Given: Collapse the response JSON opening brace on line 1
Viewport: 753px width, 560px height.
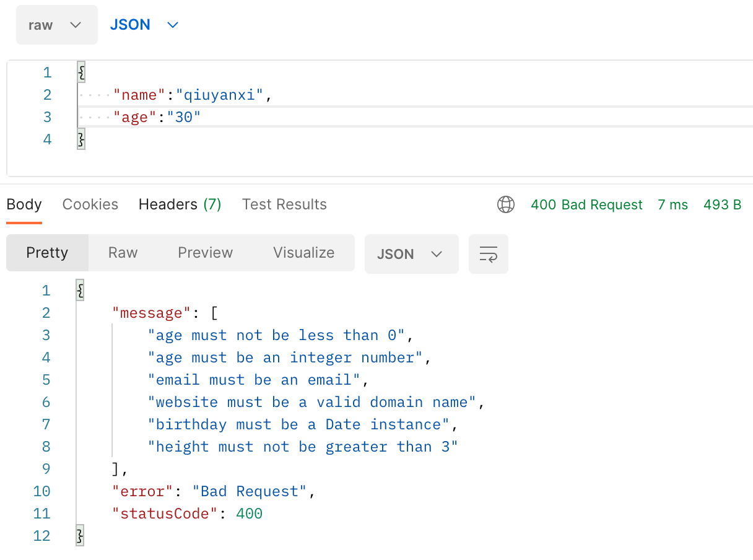Looking at the screenshot, I should pyautogui.click(x=80, y=291).
